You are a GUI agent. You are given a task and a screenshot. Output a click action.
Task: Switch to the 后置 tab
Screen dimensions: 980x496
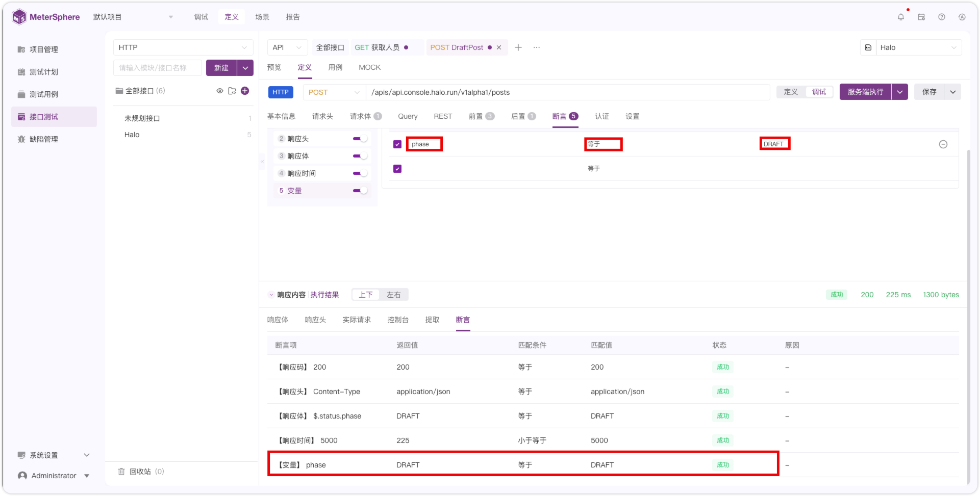(x=523, y=116)
